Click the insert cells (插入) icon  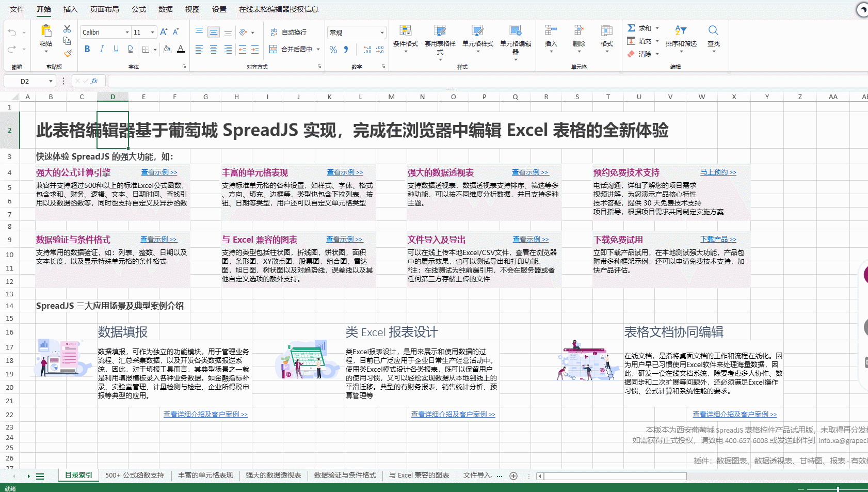pyautogui.click(x=551, y=30)
